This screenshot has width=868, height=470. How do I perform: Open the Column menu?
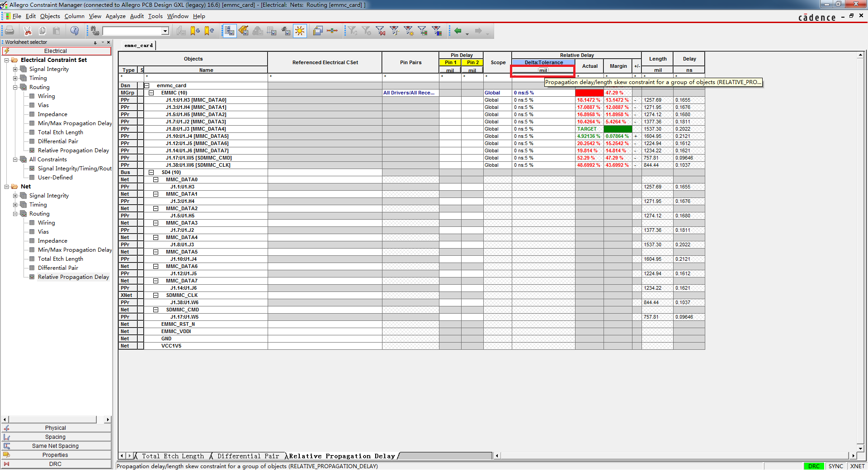tap(75, 16)
